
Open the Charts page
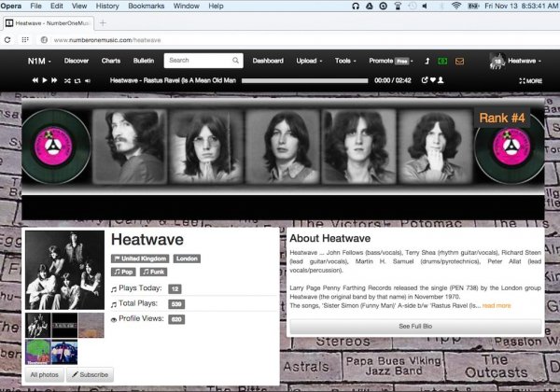point(111,61)
